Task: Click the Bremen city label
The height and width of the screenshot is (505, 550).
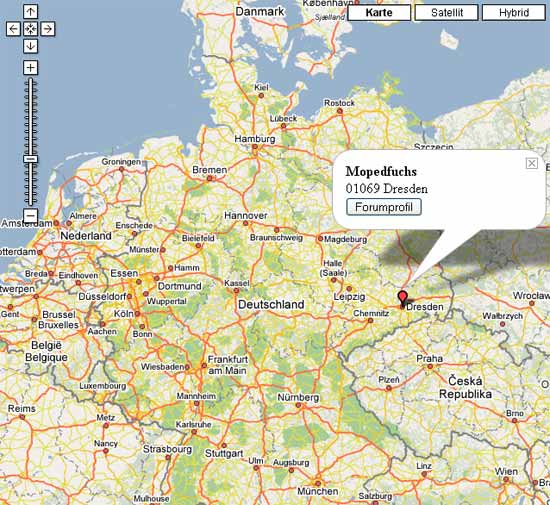Action: point(209,170)
